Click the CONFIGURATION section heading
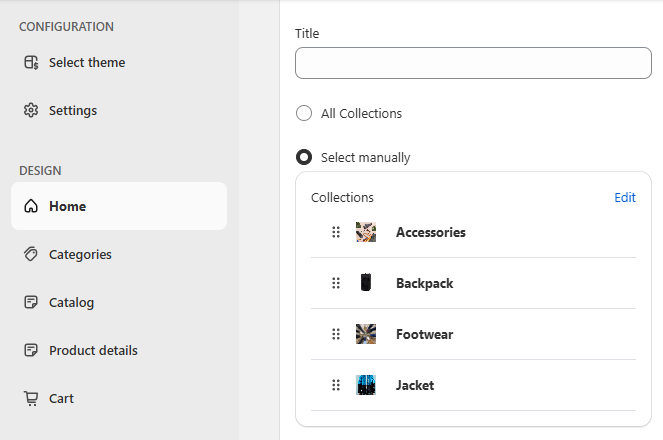 click(x=66, y=27)
